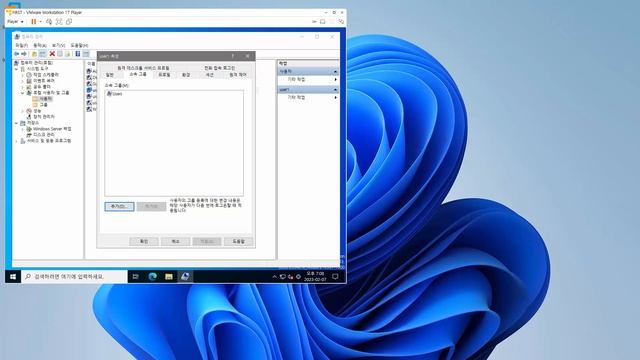Click the VMware pause button
The image size is (640, 360).
(33, 22)
